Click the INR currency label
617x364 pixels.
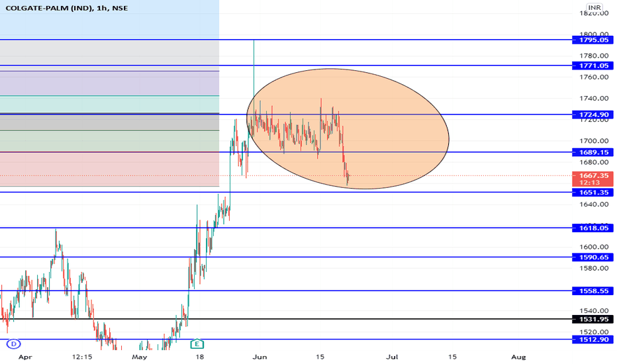tap(594, 7)
